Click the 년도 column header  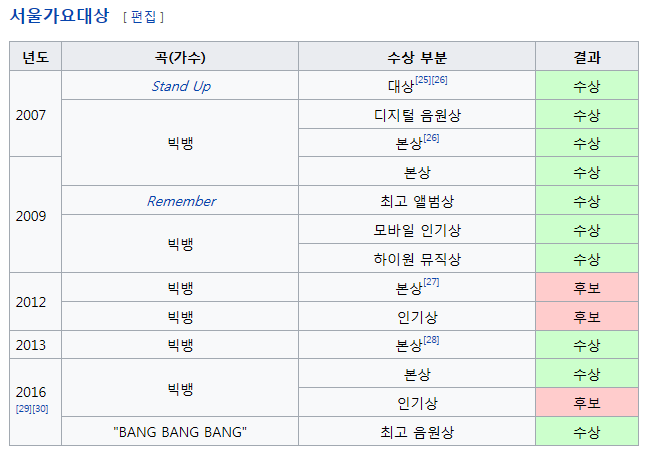pos(36,57)
